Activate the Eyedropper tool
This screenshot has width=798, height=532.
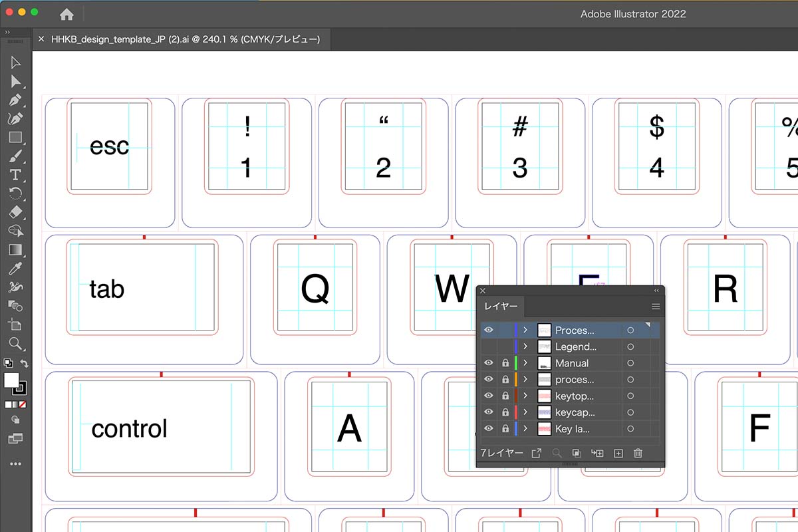coord(15,269)
